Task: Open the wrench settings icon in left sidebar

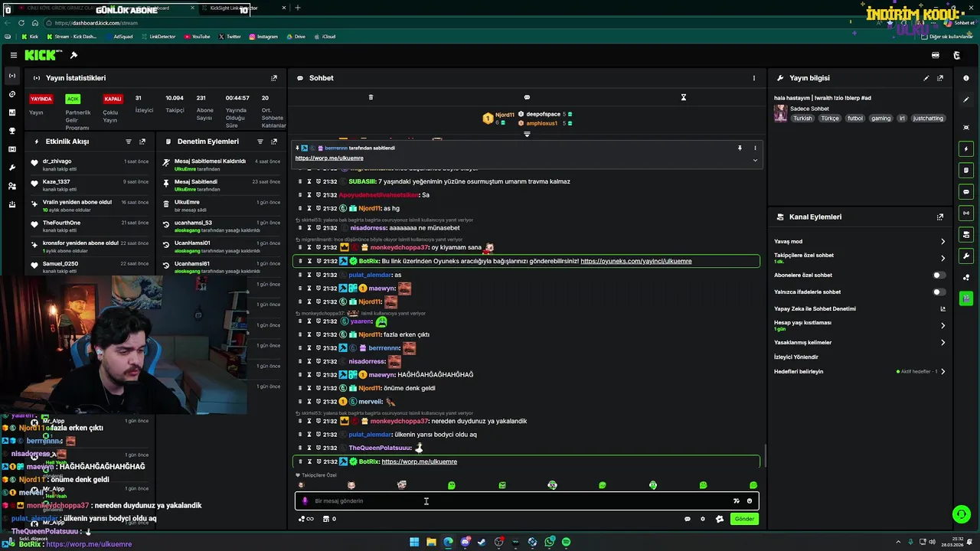Action: (11, 168)
